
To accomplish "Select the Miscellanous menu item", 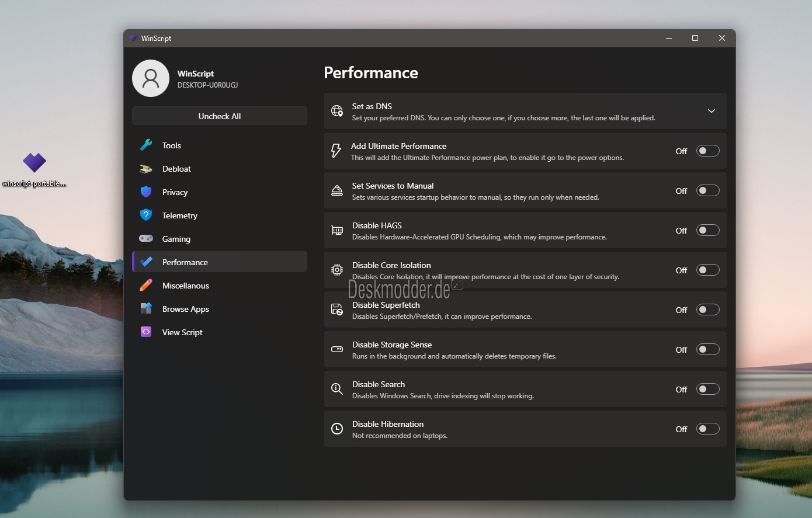I will [220, 286].
